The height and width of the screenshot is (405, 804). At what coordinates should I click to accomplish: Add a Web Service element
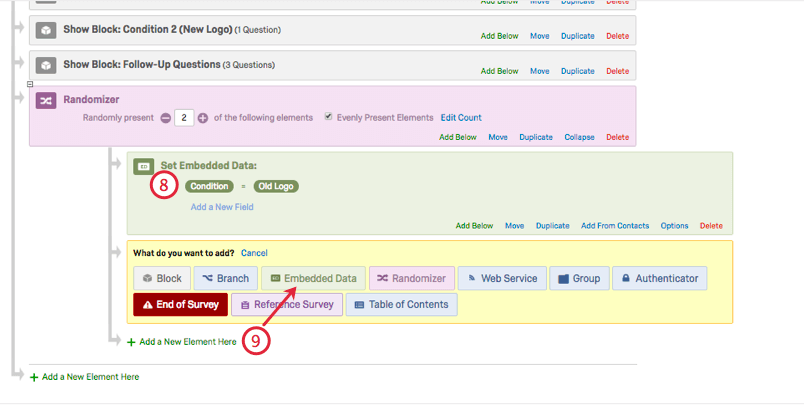(x=502, y=278)
